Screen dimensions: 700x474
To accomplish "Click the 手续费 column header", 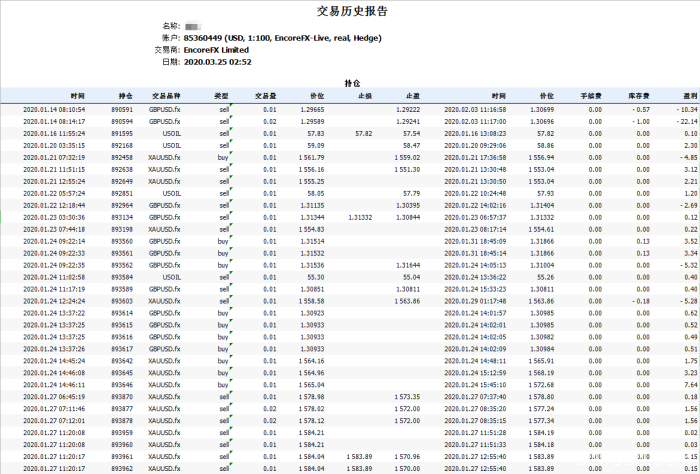I will (x=591, y=96).
